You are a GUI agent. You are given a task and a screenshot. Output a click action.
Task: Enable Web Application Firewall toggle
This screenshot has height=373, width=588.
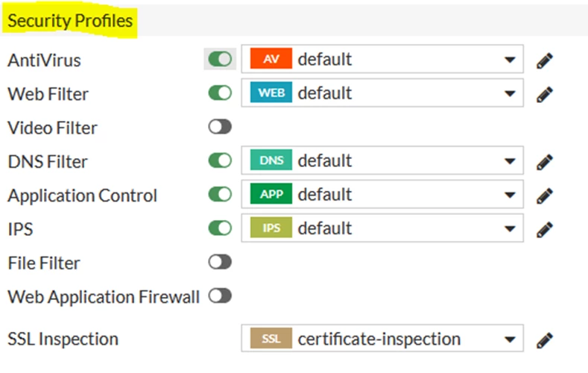pos(220,295)
